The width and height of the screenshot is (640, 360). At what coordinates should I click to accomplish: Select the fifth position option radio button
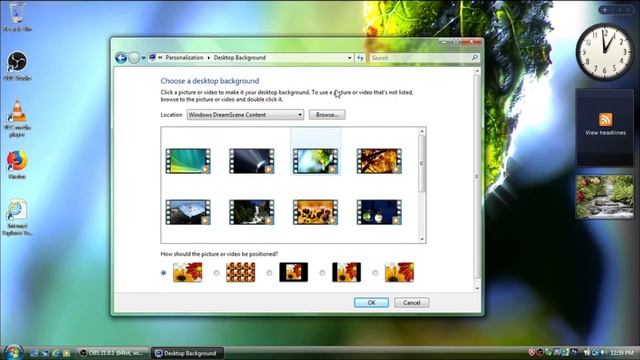375,273
